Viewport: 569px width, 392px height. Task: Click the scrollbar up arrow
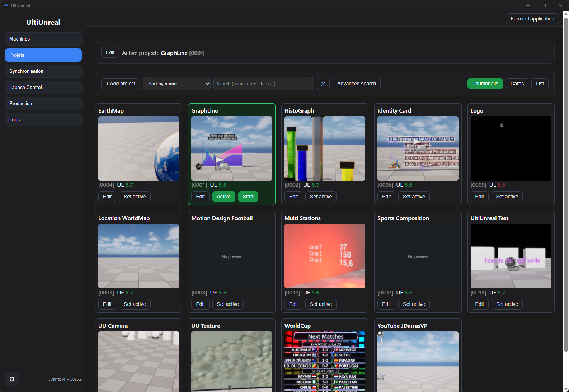[x=566, y=14]
